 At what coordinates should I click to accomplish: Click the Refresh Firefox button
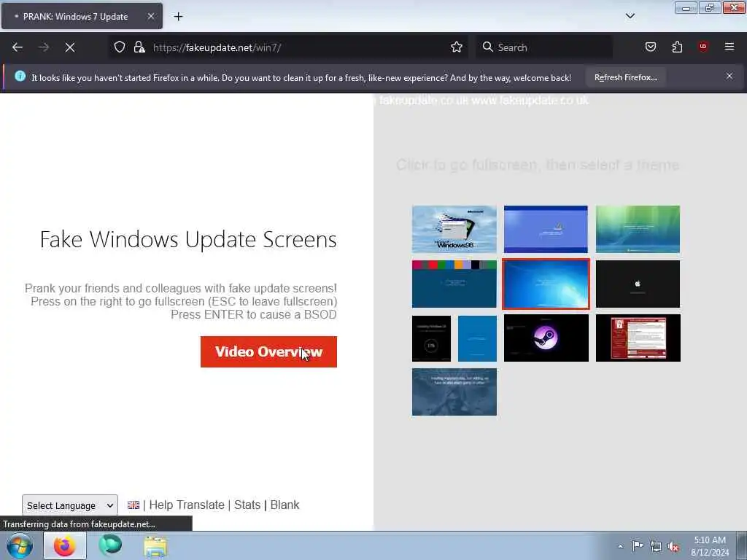[x=625, y=77]
